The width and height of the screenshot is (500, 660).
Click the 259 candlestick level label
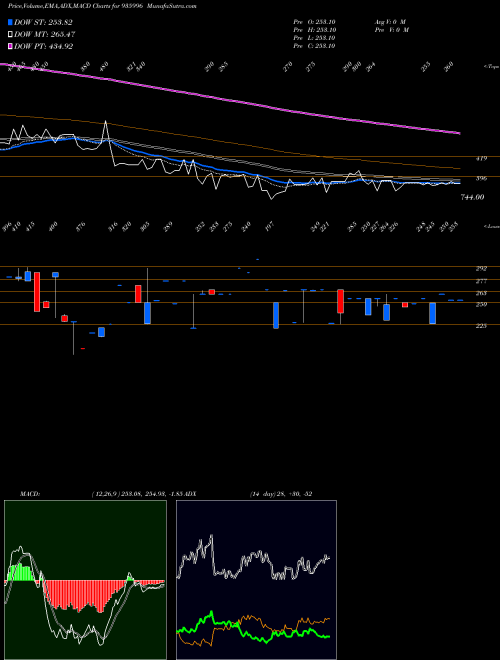tap(481, 304)
